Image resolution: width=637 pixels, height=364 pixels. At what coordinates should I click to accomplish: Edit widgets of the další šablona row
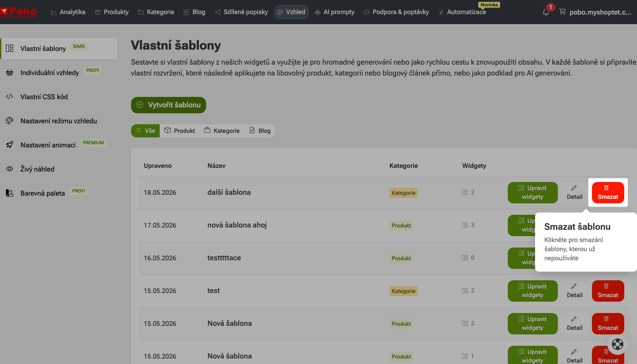click(x=533, y=192)
